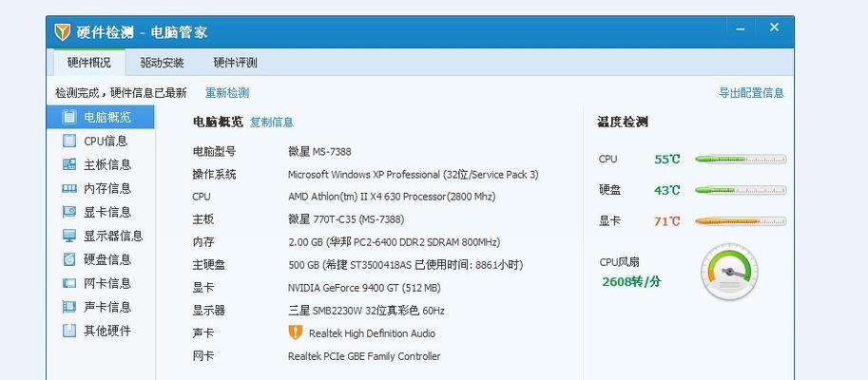Select 网卡信息 in the sidebar
The height and width of the screenshot is (380, 868).
coord(100,283)
